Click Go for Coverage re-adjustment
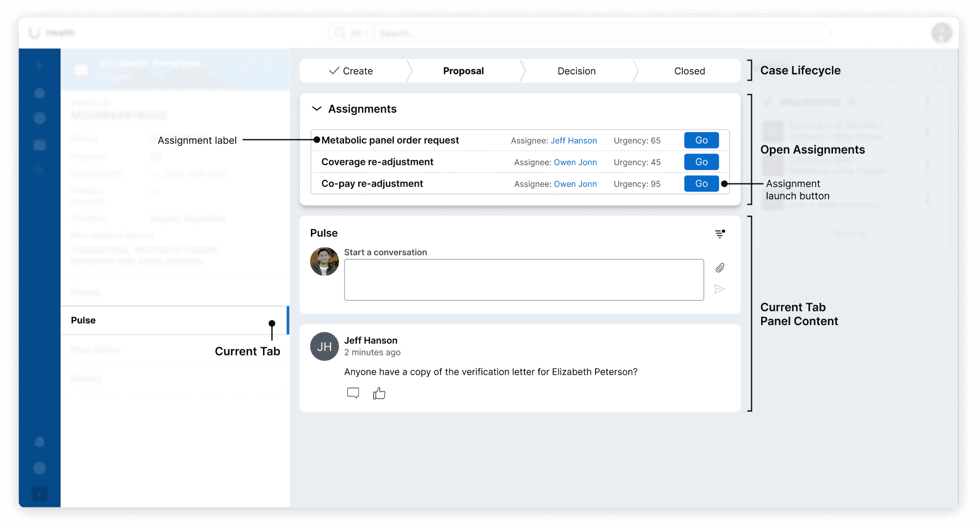Image resolution: width=980 pixels, height=526 pixels. click(x=701, y=162)
